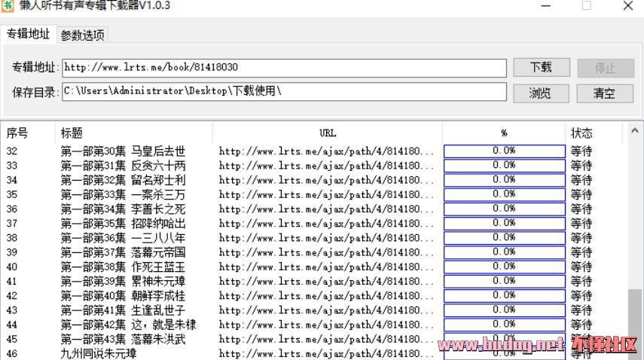This screenshot has width=644, height=360.
Task: Select the 专辑地址 tab
Action: pos(29,35)
